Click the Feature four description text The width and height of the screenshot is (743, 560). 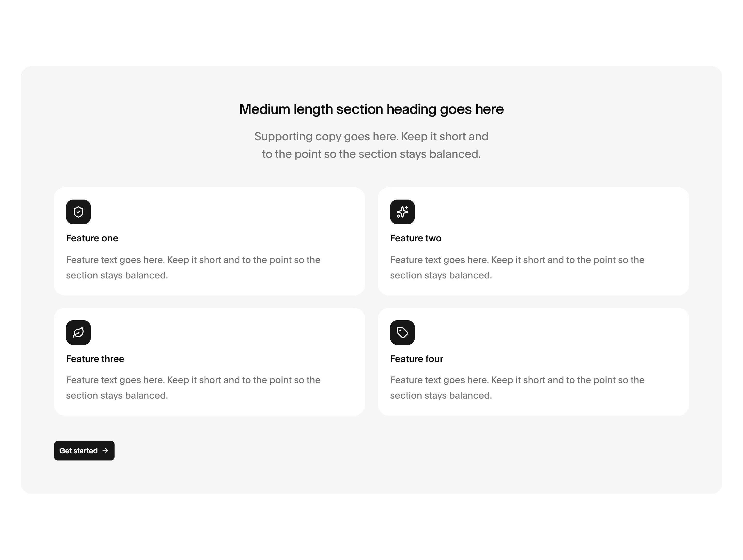(x=517, y=388)
